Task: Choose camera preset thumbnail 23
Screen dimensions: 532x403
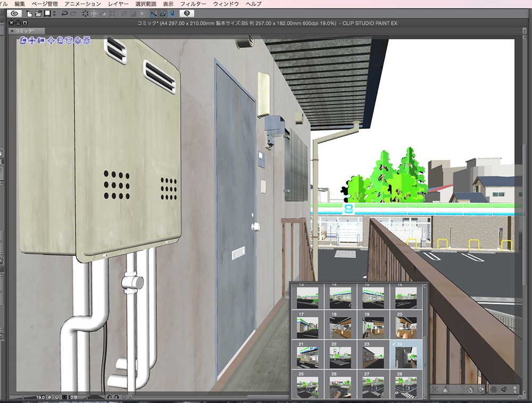Action: (373, 355)
